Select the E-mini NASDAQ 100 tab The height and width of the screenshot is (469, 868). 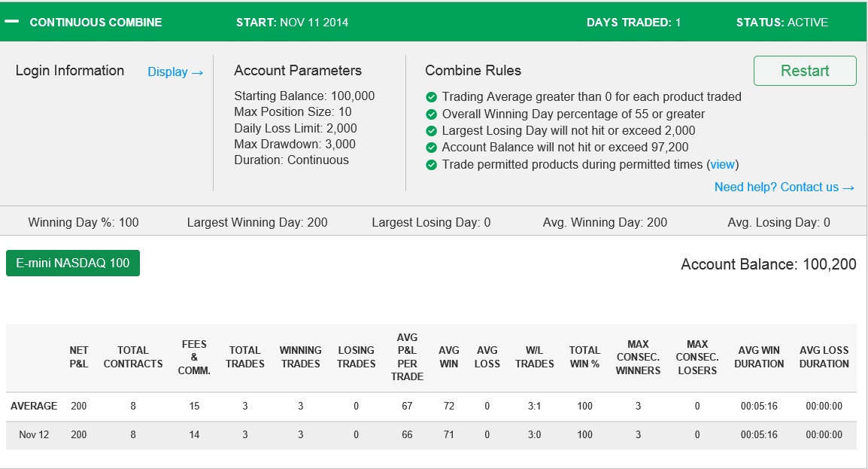[73, 263]
